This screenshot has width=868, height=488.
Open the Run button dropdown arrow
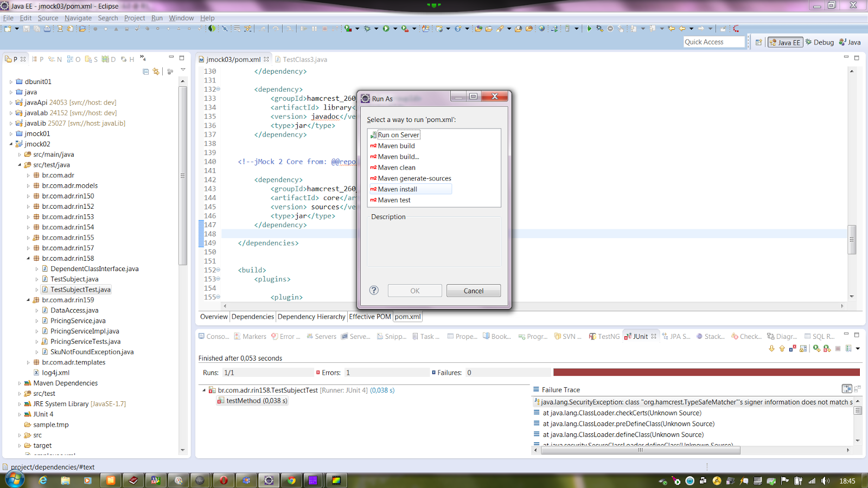click(x=395, y=29)
